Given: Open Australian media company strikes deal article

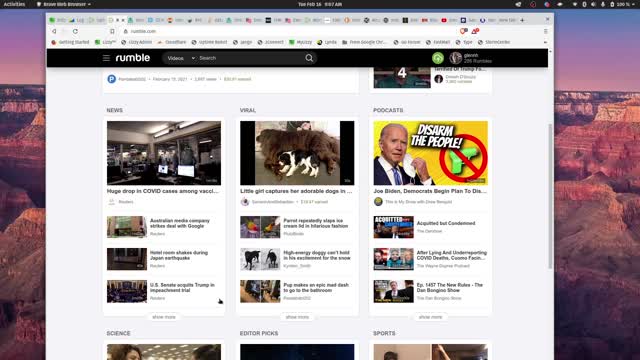Looking at the screenshot, I should pos(180,223).
